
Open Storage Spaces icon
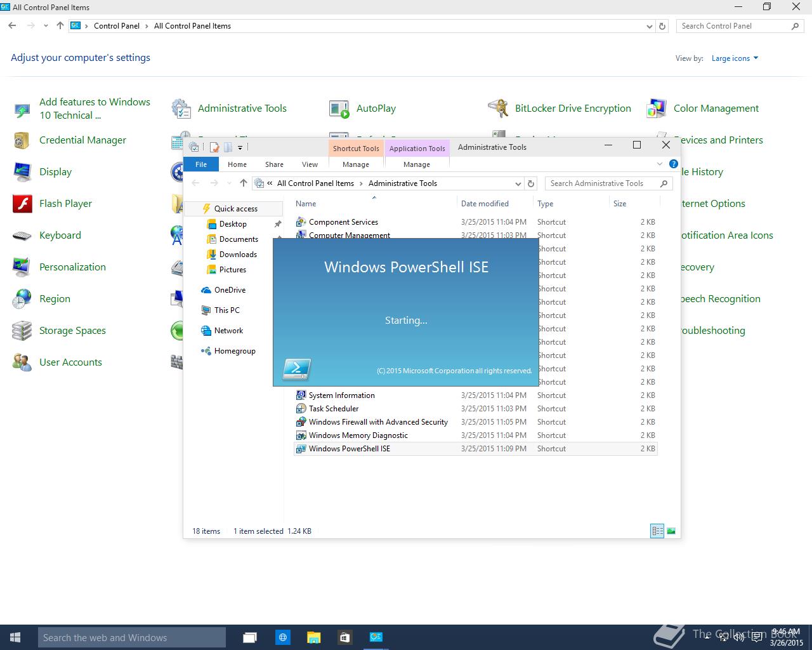tap(22, 331)
